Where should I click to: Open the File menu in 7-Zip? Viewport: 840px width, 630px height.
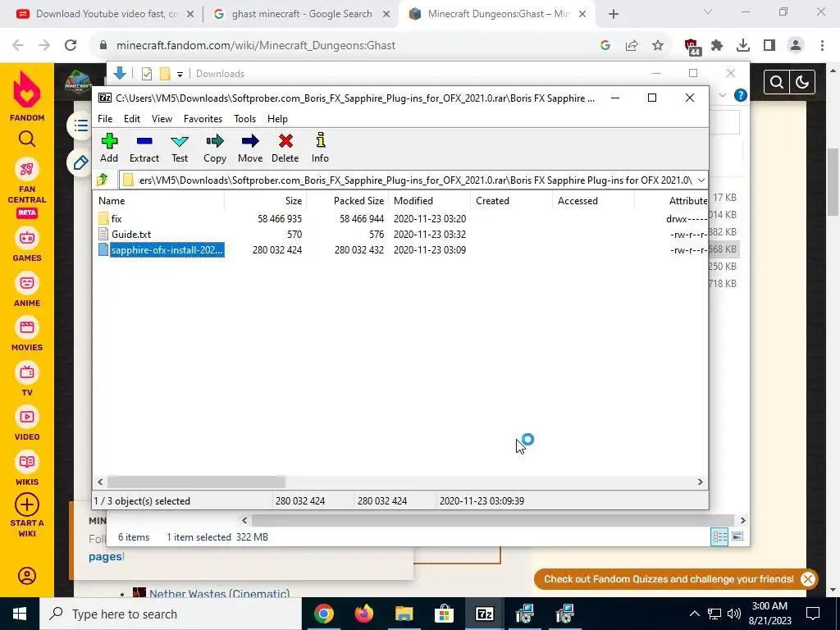tap(105, 119)
